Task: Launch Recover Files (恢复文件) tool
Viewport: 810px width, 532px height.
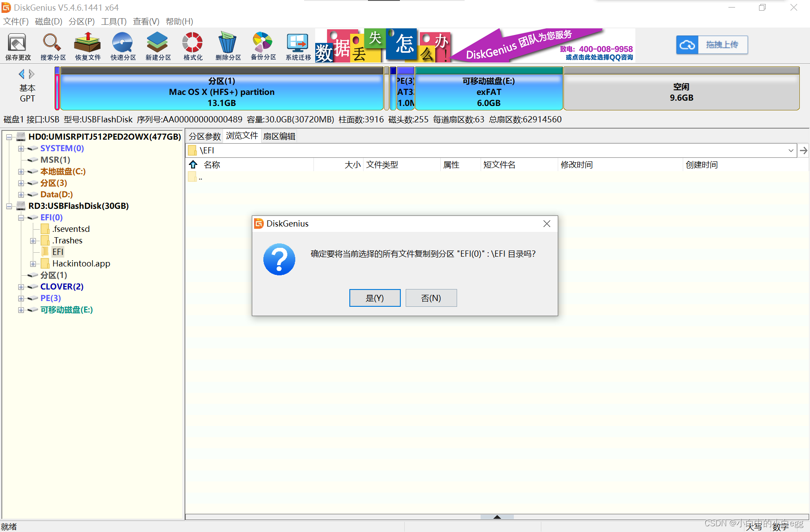Action: [x=88, y=46]
